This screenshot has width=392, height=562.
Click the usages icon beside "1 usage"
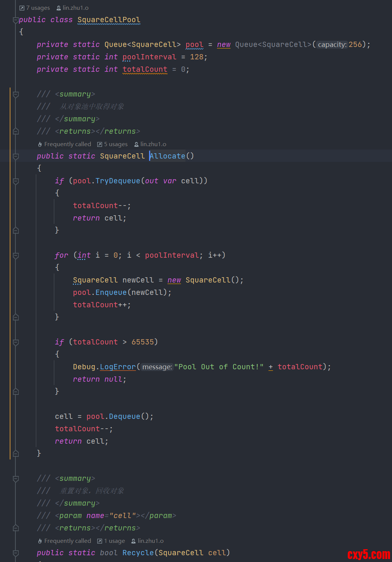tap(100, 541)
